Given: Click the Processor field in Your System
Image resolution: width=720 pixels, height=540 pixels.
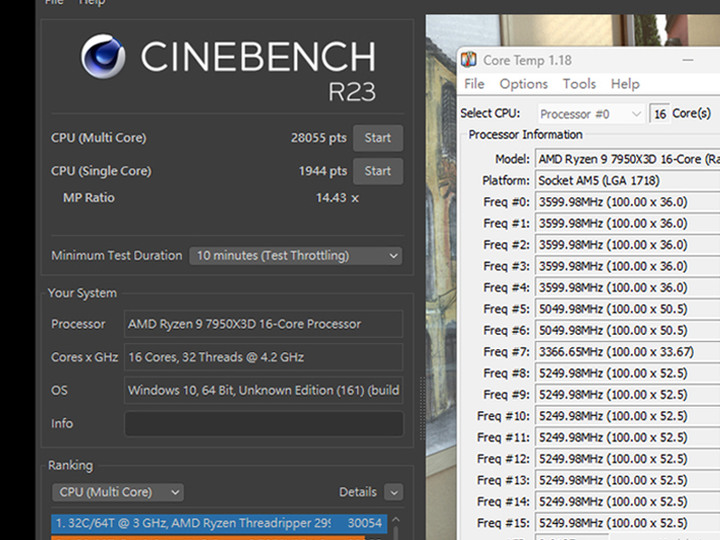Looking at the screenshot, I should (264, 324).
